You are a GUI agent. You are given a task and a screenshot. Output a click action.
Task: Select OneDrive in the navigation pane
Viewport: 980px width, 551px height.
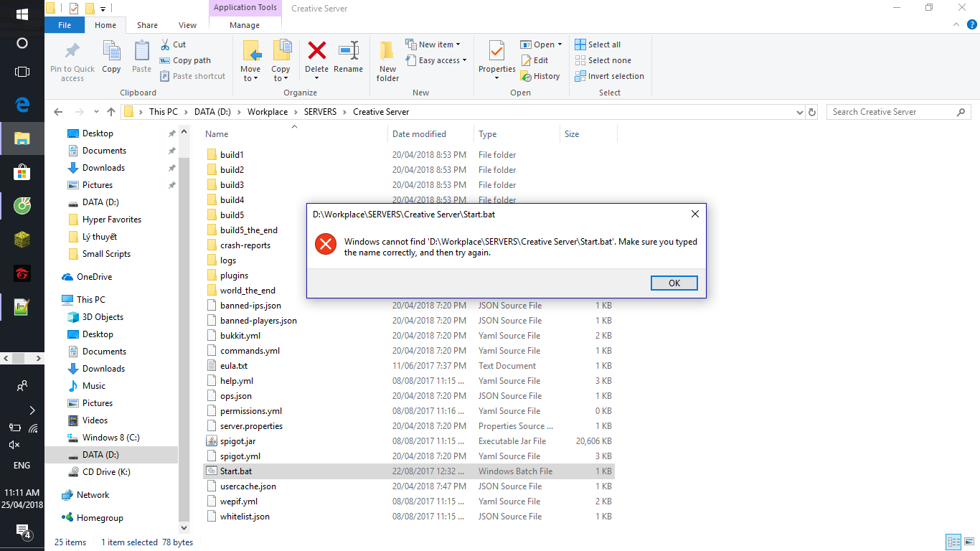[x=94, y=277]
